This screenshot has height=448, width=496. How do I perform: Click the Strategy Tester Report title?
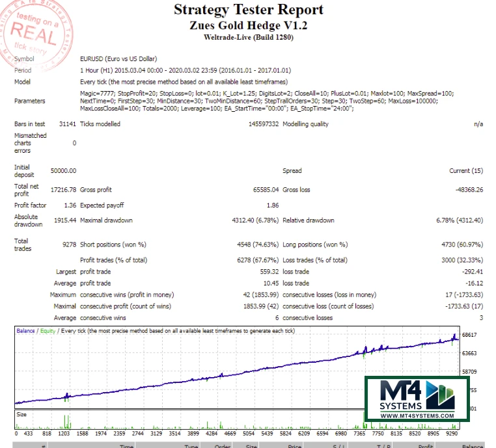pos(248,10)
